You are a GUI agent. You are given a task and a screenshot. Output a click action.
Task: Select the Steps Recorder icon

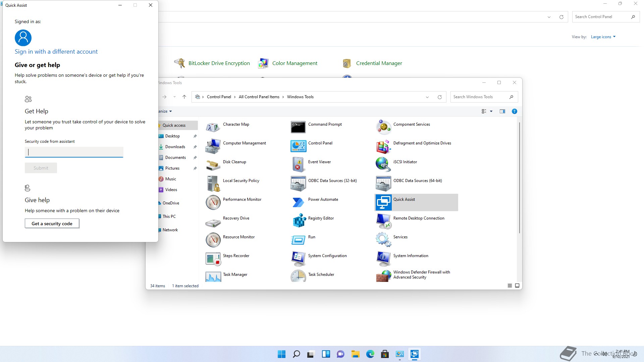tap(213, 259)
